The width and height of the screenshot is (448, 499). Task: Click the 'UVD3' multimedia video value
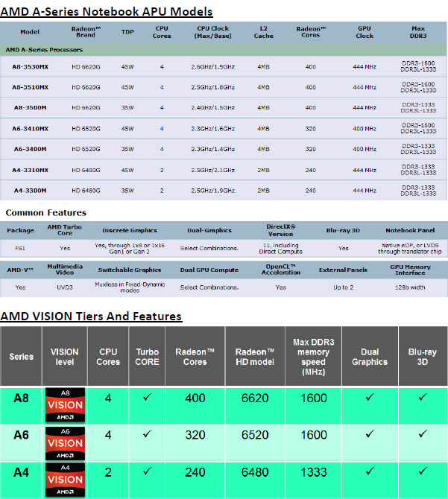[65, 287]
